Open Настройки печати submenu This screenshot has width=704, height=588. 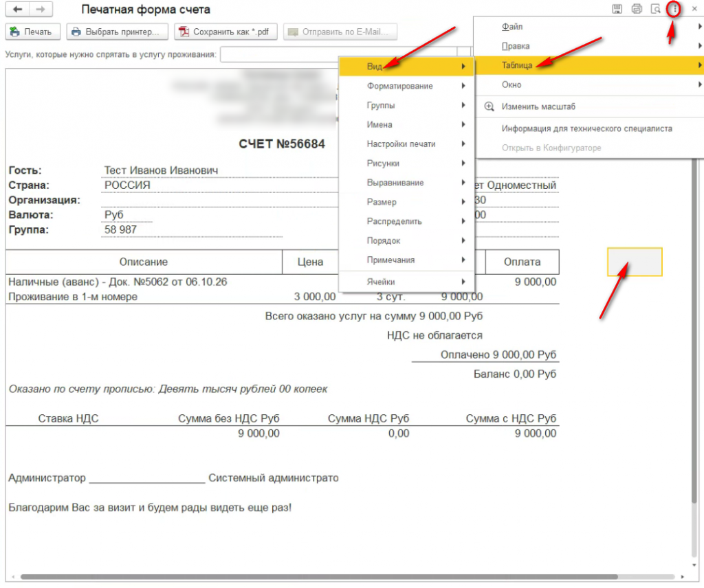pyautogui.click(x=407, y=144)
